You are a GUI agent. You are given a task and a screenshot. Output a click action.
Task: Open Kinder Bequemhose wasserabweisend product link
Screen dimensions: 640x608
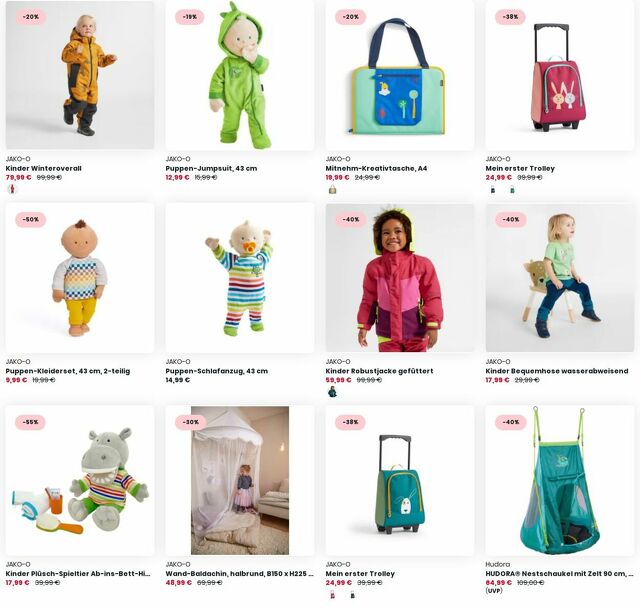[557, 371]
